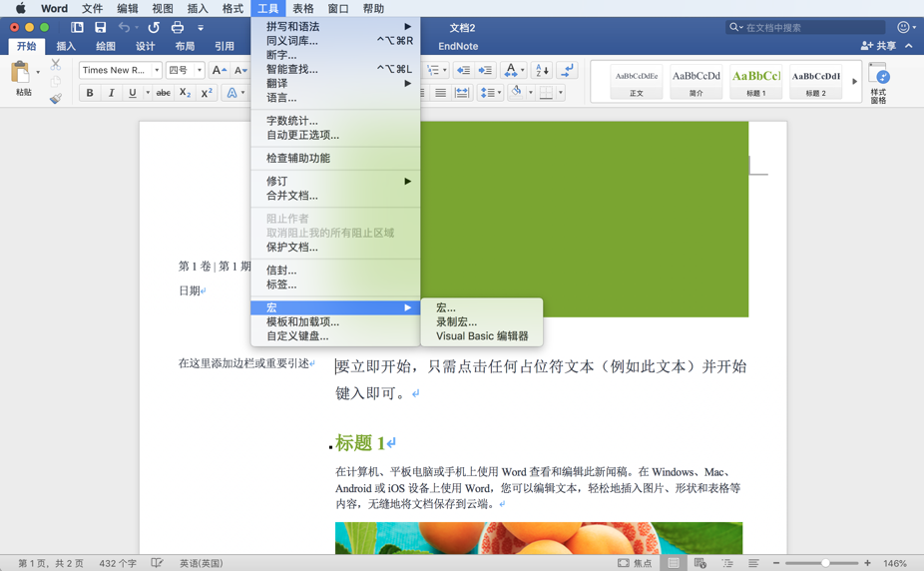Click the Cut scissors icon
924x571 pixels.
click(x=56, y=64)
